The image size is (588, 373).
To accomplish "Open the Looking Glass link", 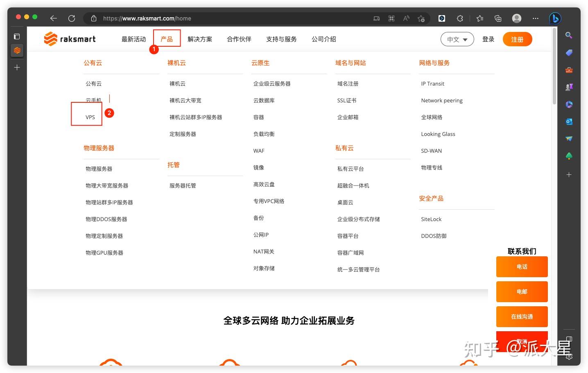I will [x=438, y=134].
